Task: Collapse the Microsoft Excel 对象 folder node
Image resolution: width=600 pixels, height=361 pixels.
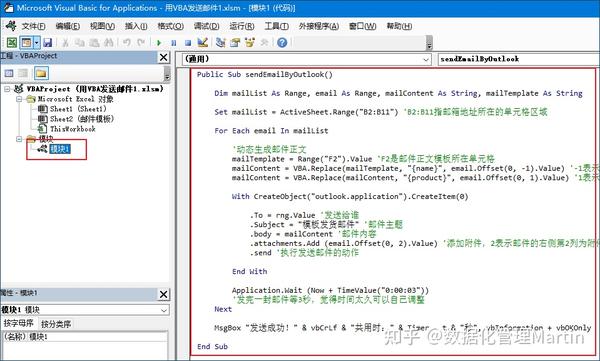Action: [x=19, y=99]
